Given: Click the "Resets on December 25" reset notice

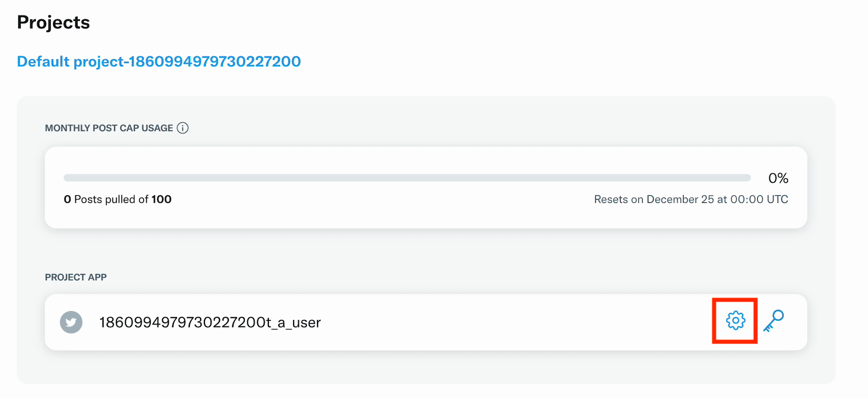Looking at the screenshot, I should [x=691, y=199].
